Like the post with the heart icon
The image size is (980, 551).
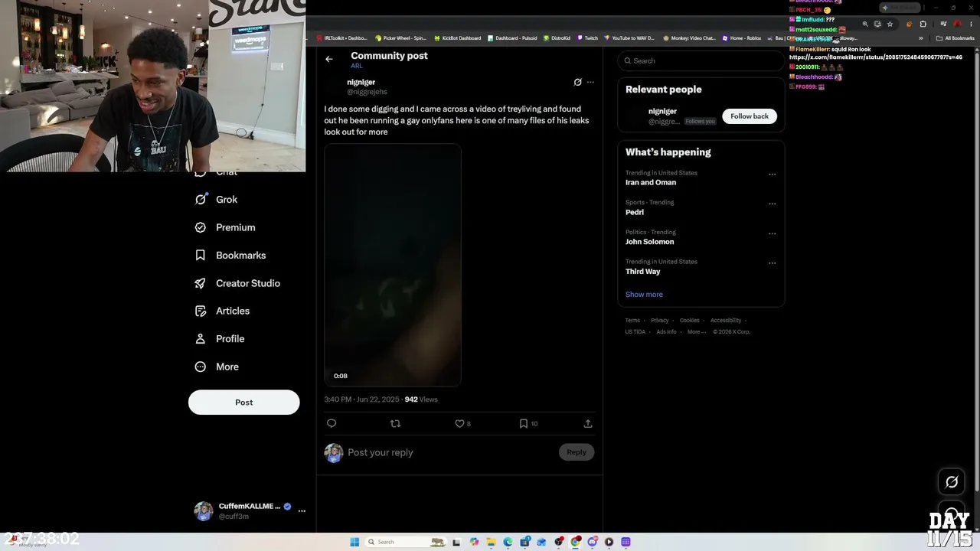point(459,423)
